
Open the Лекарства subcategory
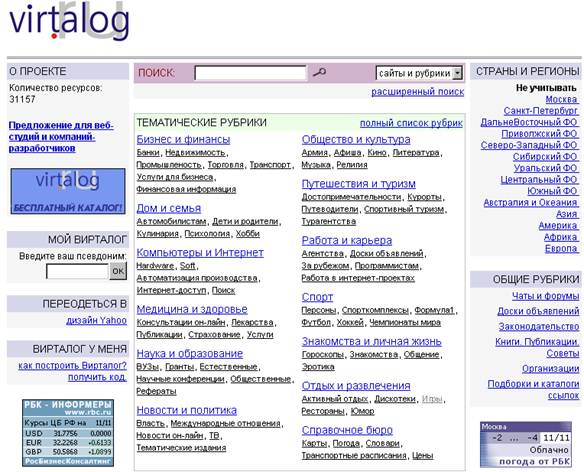click(252, 322)
